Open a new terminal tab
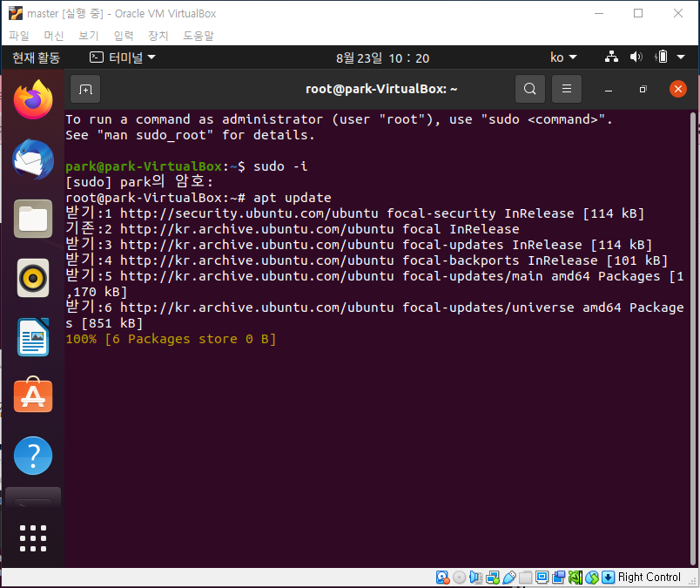The image size is (700, 588). (x=85, y=90)
